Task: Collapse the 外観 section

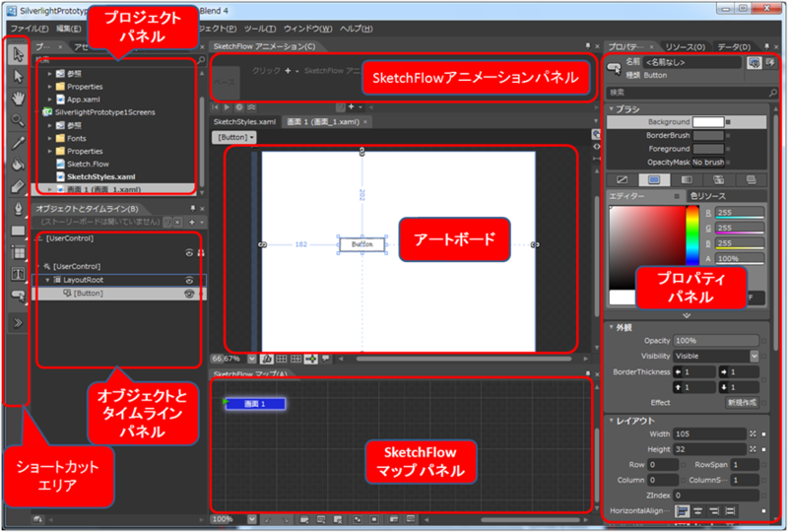Action: click(x=612, y=327)
